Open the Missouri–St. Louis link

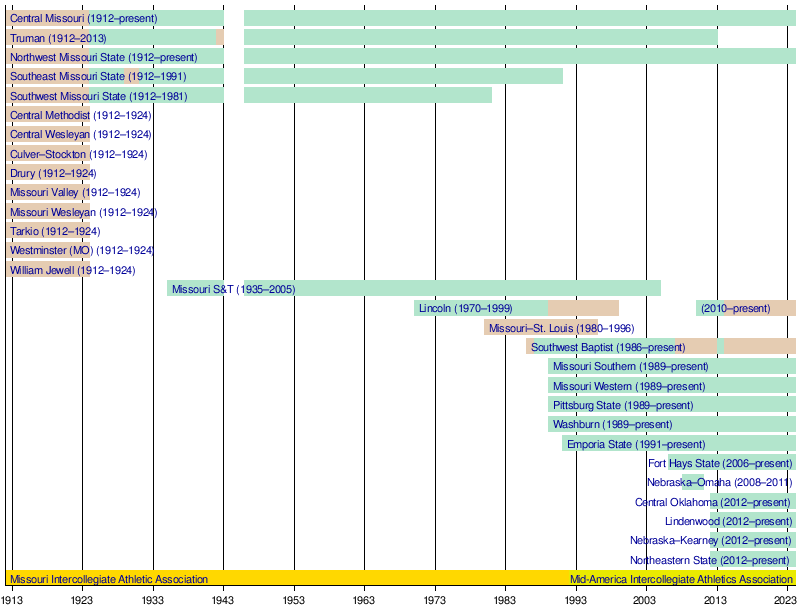point(533,328)
